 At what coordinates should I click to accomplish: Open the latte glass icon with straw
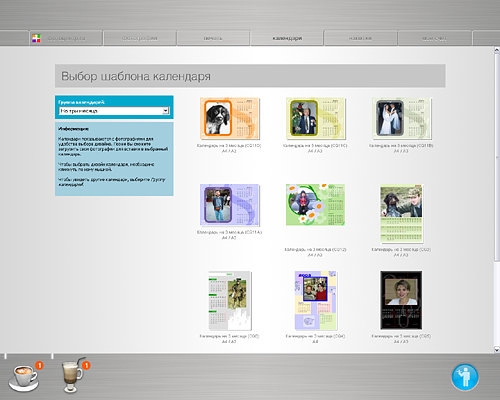(73, 376)
